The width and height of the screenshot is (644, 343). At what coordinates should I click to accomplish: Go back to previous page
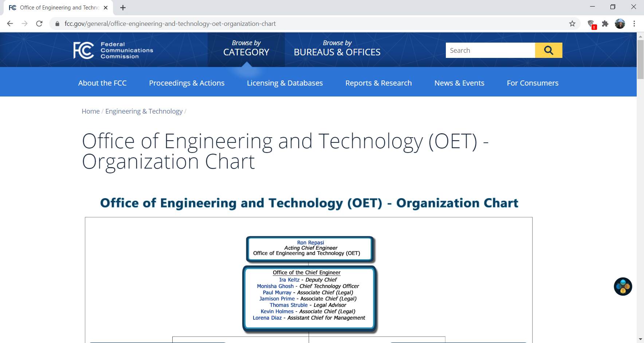[x=10, y=24]
